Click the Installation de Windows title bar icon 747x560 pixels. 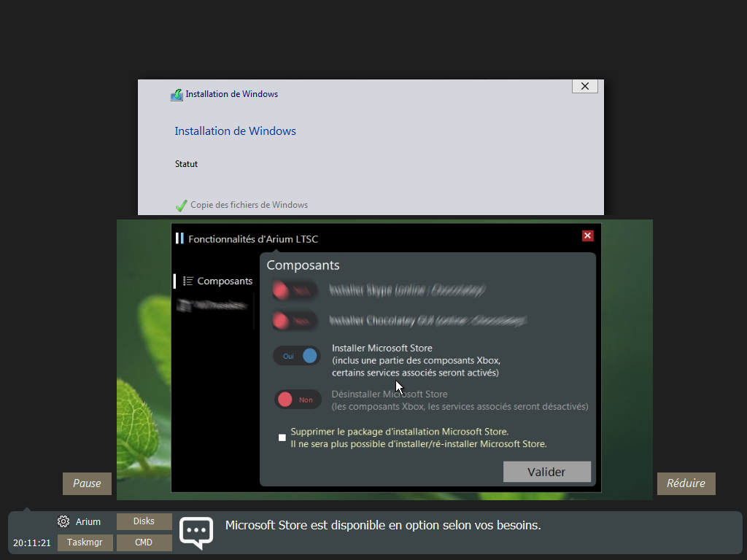(x=177, y=95)
